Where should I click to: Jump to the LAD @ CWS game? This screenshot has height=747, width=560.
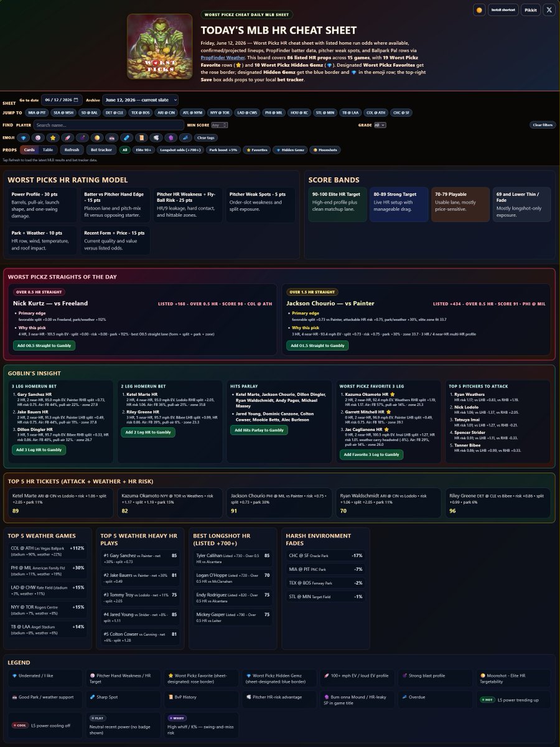click(247, 113)
